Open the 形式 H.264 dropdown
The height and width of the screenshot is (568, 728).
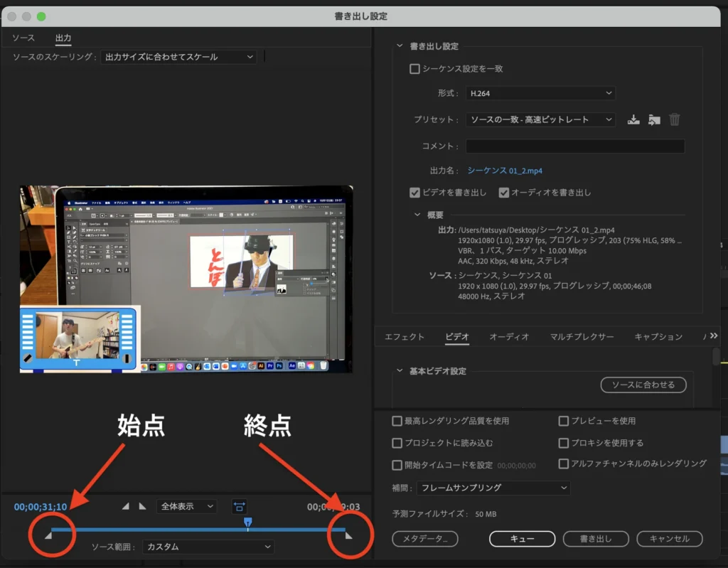point(540,93)
